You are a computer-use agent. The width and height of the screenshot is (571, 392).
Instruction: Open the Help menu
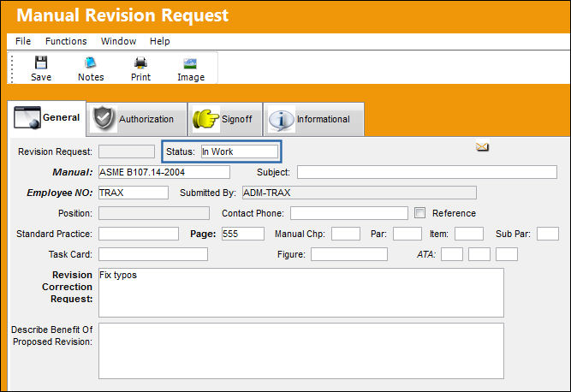159,41
